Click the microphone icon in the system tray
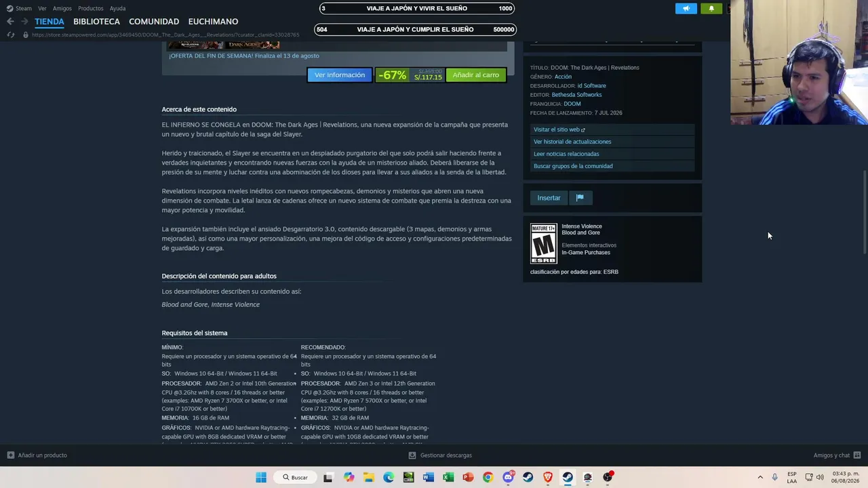Image resolution: width=868 pixels, height=488 pixels. coord(774,477)
